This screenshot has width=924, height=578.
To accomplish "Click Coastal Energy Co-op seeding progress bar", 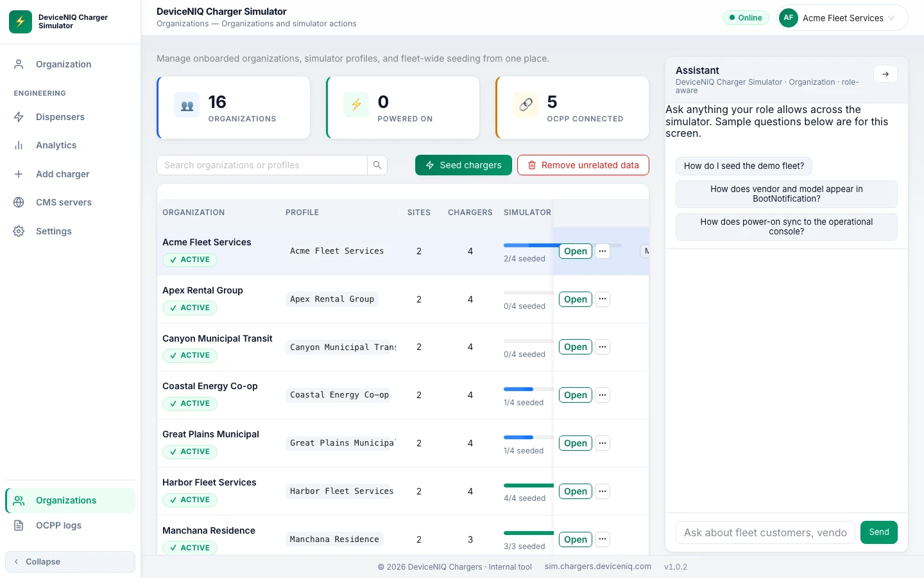I will tap(529, 389).
